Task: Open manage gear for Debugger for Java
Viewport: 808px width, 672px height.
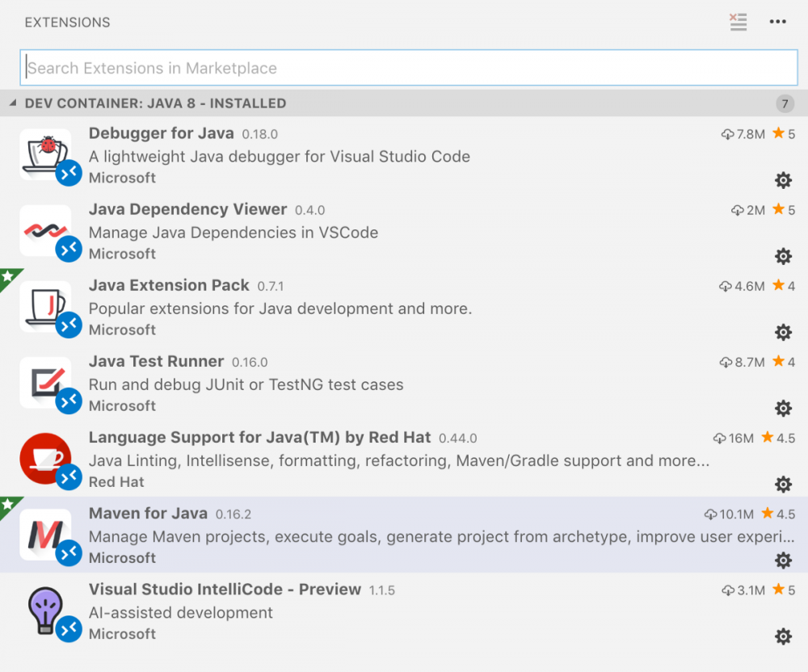Action: pyautogui.click(x=783, y=180)
